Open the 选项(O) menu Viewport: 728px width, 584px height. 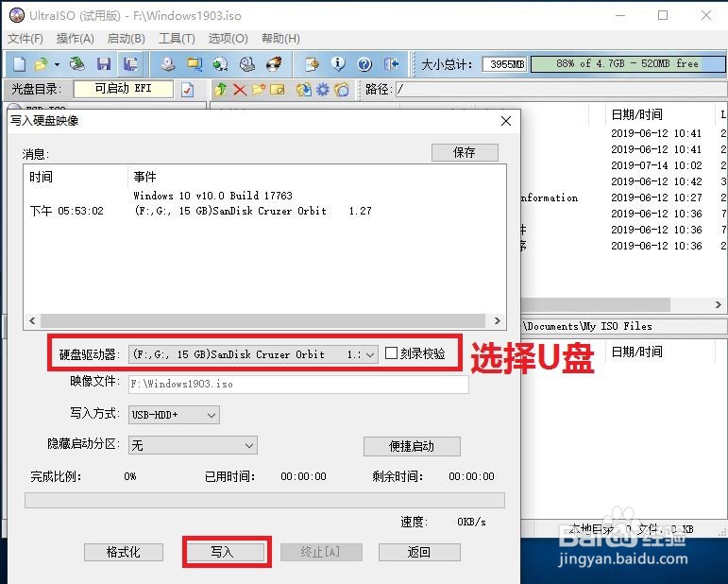(228, 39)
